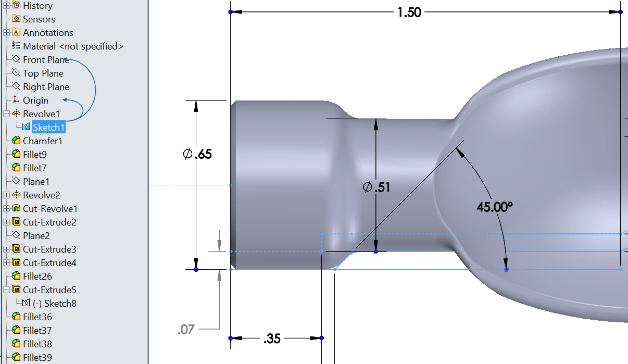Select Material <not specified> in tree
Image resolution: width=628 pixels, height=364 pixels.
tap(73, 46)
